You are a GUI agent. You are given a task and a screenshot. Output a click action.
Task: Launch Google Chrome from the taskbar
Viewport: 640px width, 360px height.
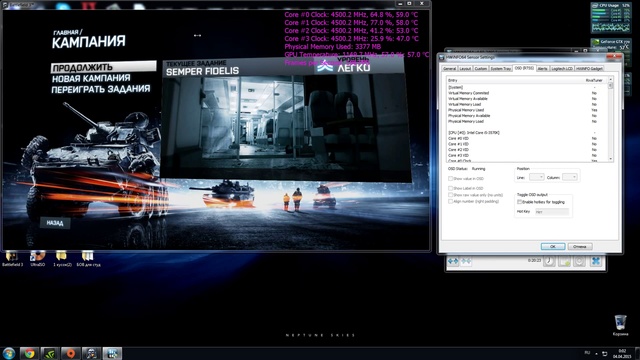point(29,353)
